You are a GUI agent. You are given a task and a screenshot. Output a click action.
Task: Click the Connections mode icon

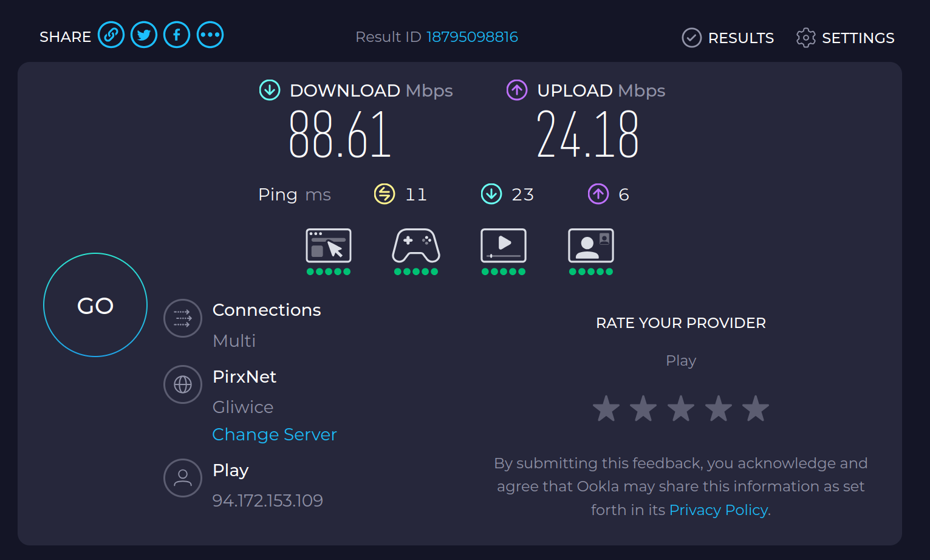coord(183,318)
